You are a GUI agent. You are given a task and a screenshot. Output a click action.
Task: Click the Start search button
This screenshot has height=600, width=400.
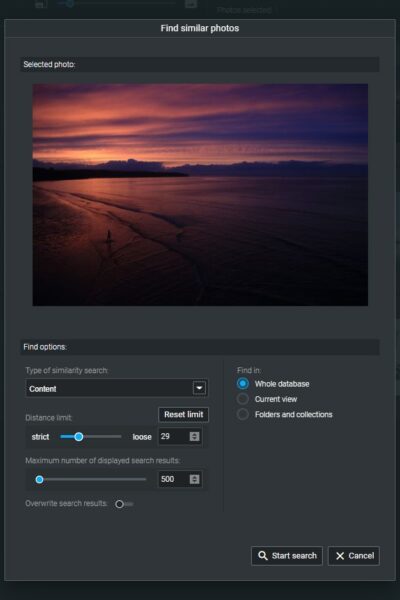click(287, 556)
